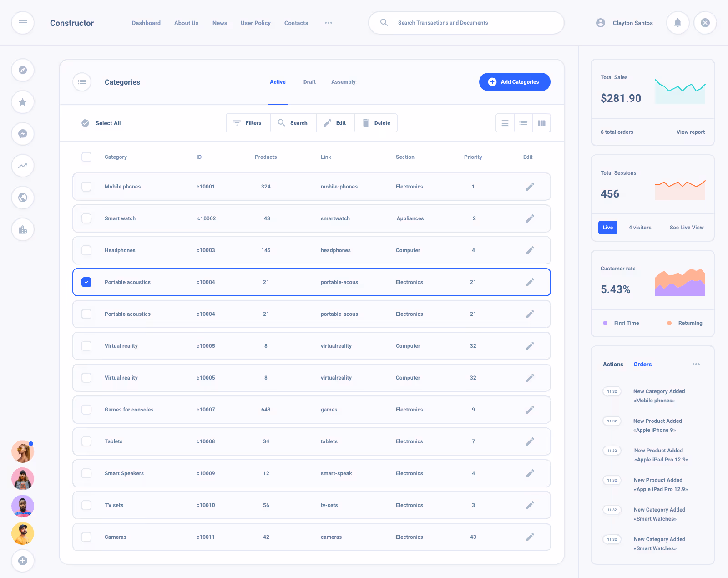Click the trending analytics icon in sidebar

tap(22, 166)
